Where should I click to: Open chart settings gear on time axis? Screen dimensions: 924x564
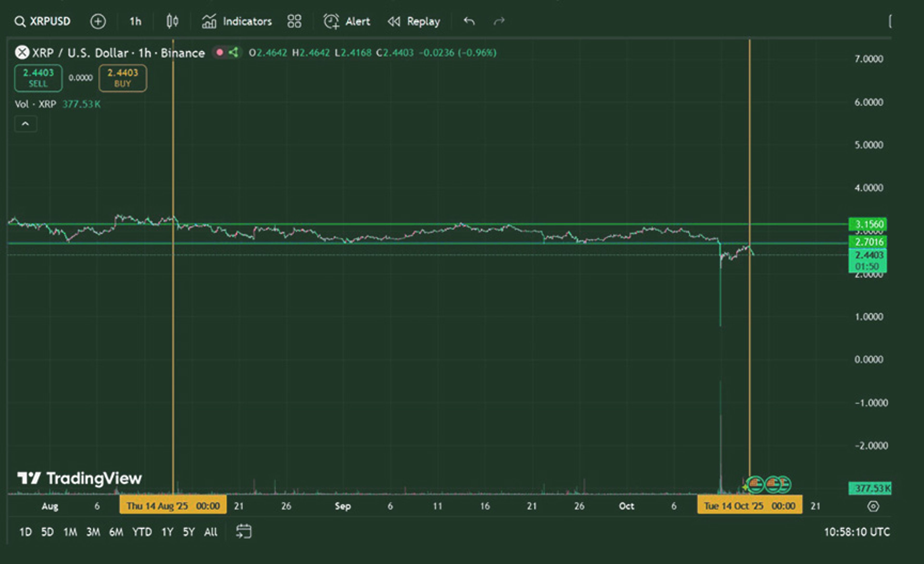tap(873, 506)
